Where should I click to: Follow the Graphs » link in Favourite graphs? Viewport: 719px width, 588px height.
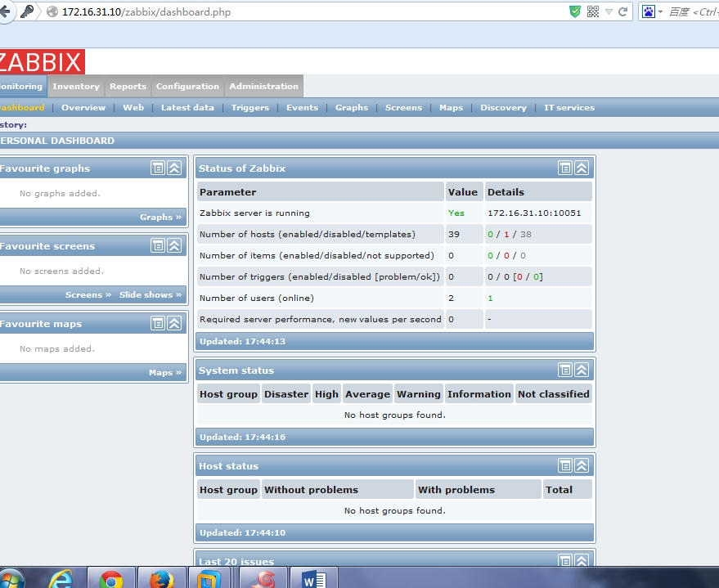click(x=161, y=218)
